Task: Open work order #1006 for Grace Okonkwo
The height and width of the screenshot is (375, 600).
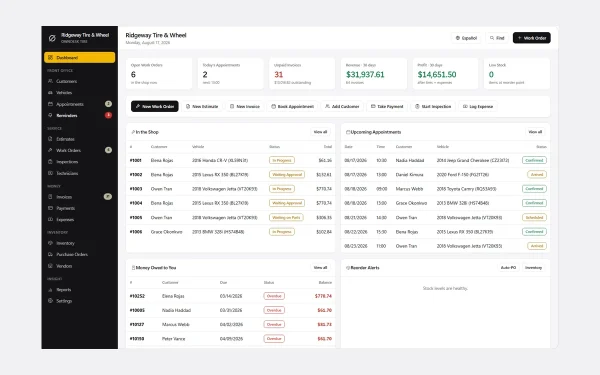Action: (230, 232)
